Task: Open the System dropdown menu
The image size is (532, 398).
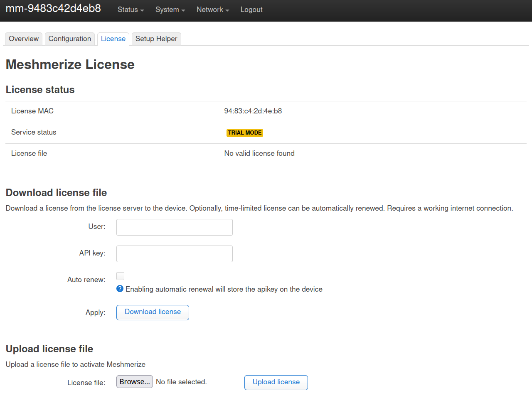Action: point(170,10)
